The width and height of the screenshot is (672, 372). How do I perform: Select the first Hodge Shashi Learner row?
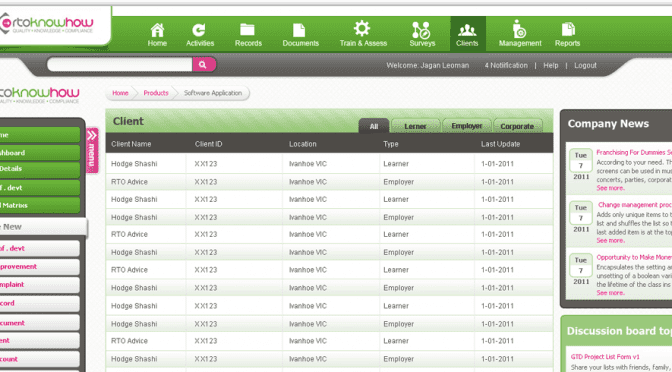click(x=329, y=164)
